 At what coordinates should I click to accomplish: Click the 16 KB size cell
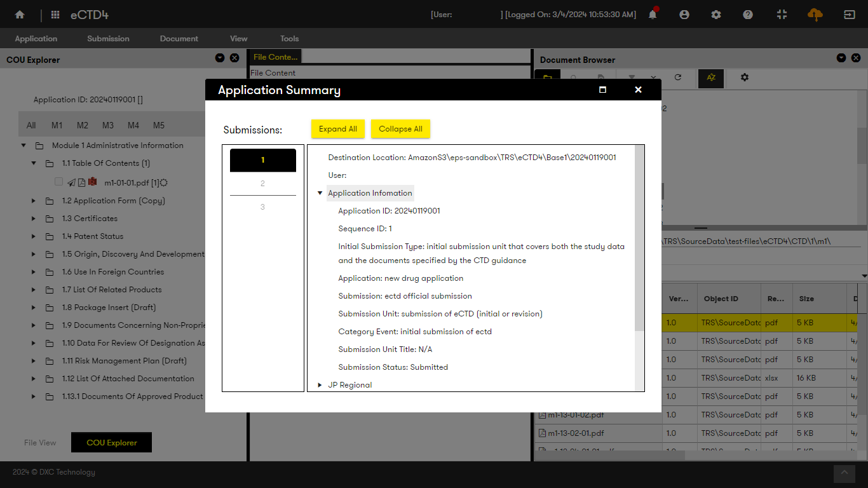(x=820, y=378)
